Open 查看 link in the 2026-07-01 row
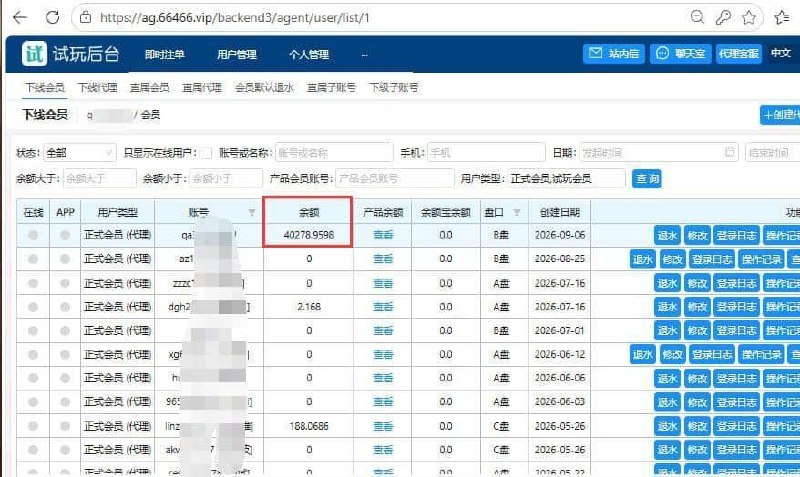This screenshot has height=477, width=800. pos(383,331)
